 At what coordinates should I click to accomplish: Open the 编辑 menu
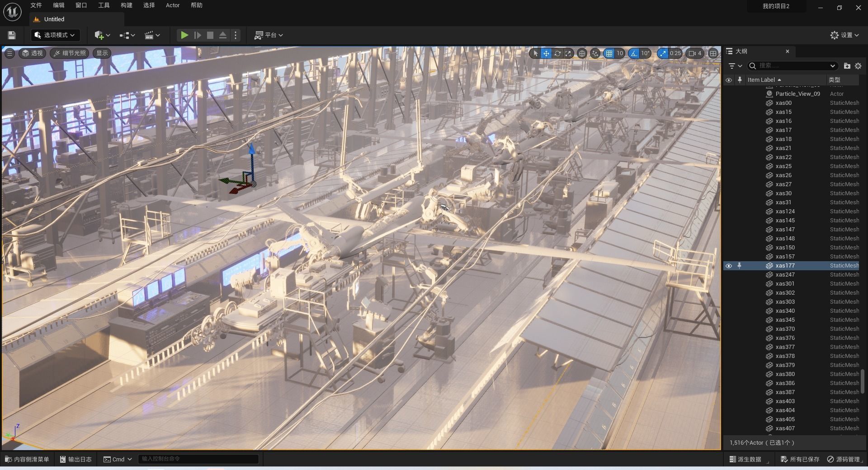[x=59, y=5]
